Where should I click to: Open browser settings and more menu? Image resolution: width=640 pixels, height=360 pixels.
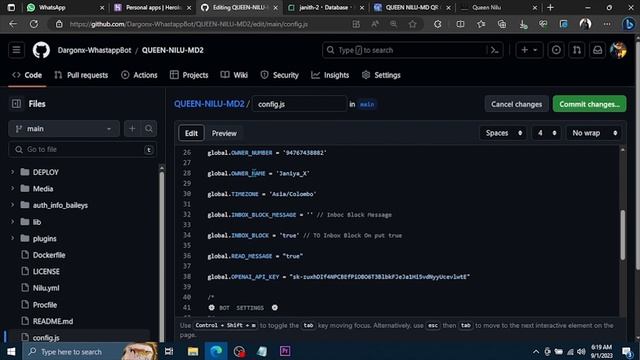607,24
